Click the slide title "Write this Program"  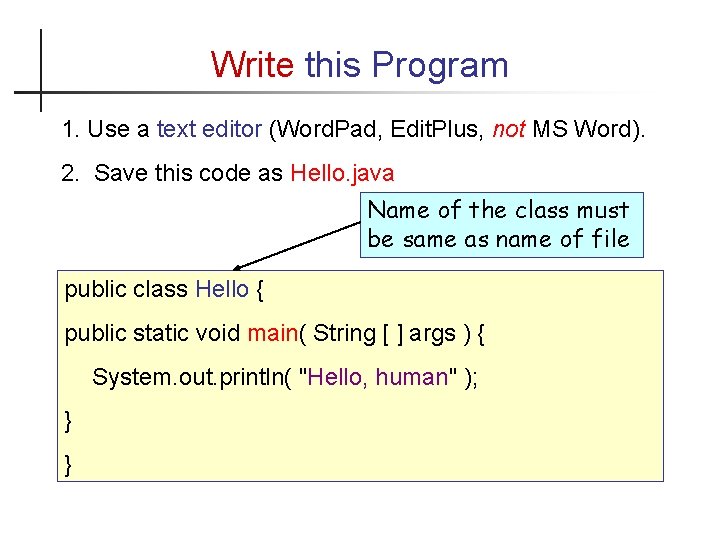point(359,65)
